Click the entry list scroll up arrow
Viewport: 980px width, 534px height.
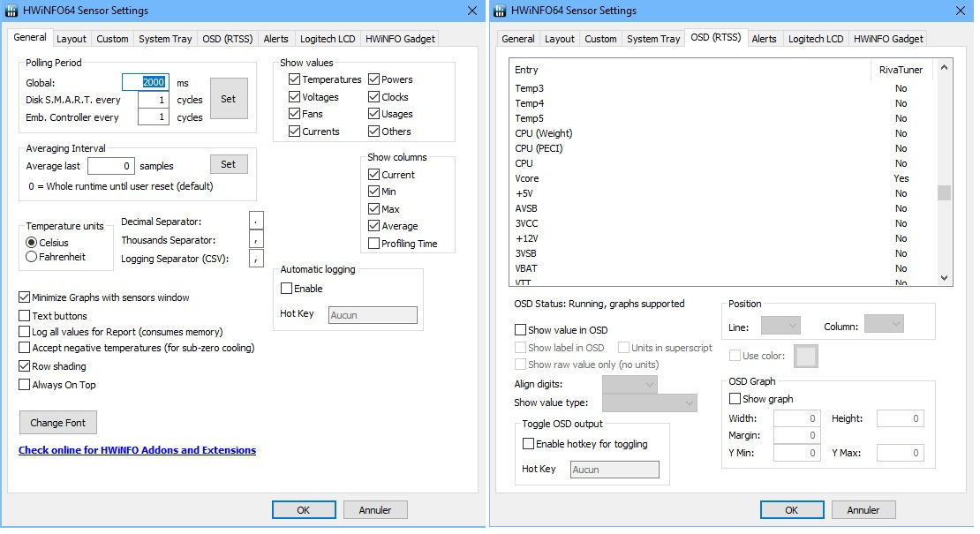click(944, 67)
